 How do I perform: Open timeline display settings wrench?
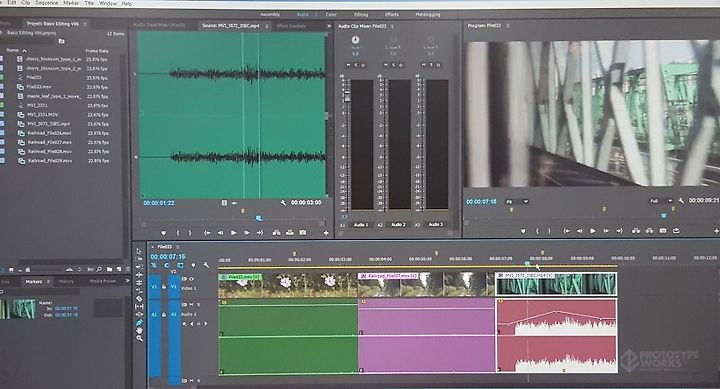(x=206, y=265)
